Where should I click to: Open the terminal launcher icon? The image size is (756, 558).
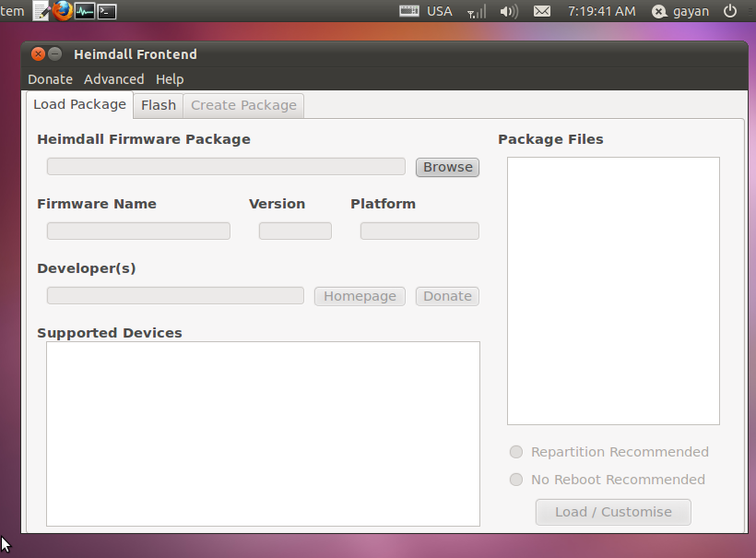pyautogui.click(x=107, y=11)
